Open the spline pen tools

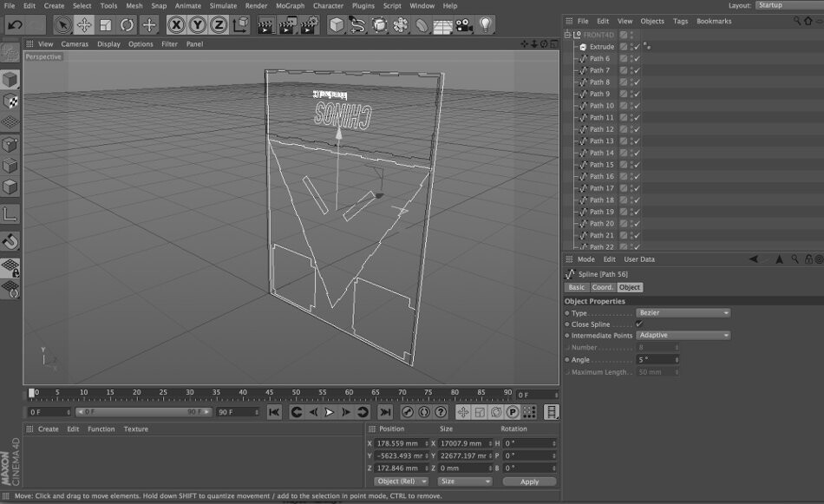coord(357,24)
